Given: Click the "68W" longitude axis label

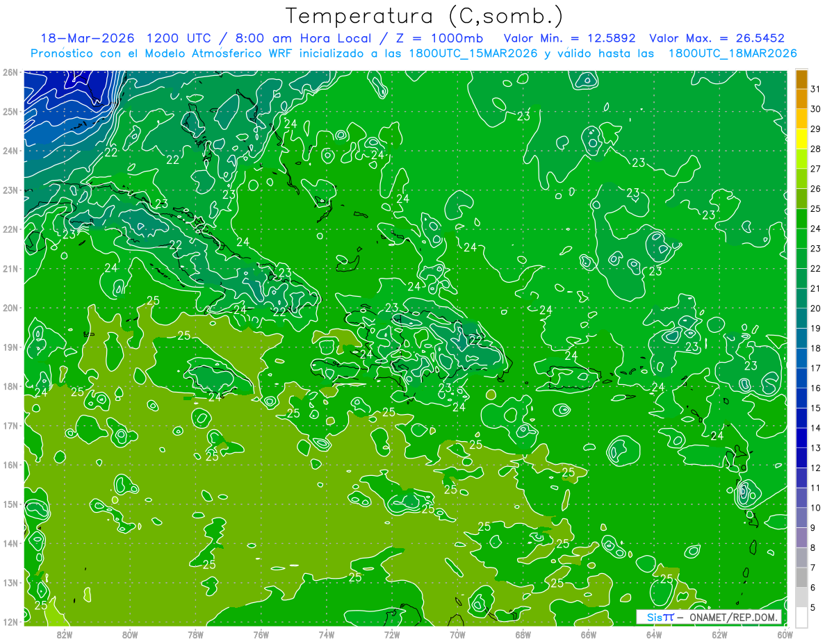Looking at the screenshot, I should click(x=523, y=634).
